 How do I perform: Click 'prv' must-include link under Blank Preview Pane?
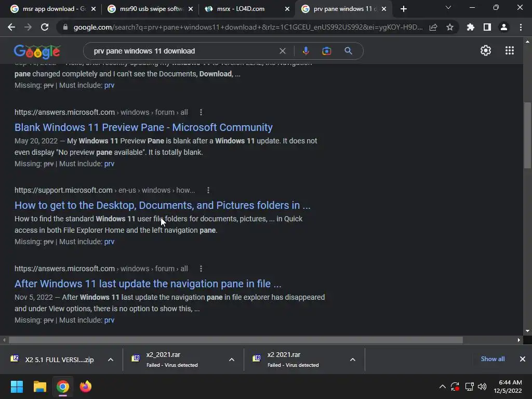109,164
